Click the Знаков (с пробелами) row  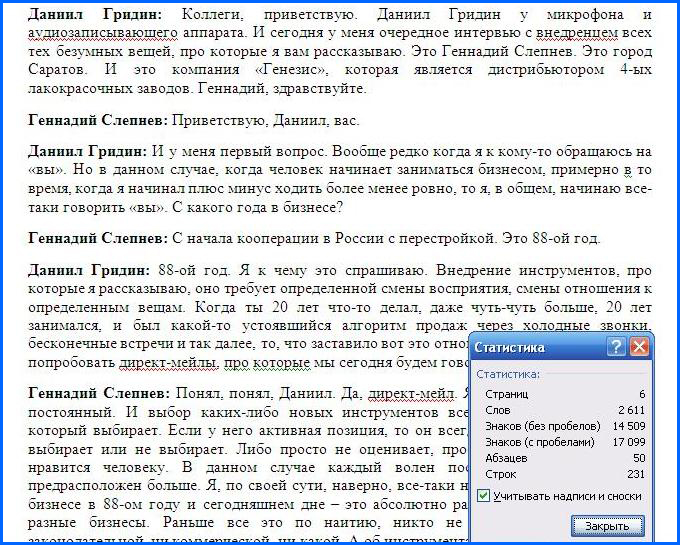pyautogui.click(x=565, y=442)
